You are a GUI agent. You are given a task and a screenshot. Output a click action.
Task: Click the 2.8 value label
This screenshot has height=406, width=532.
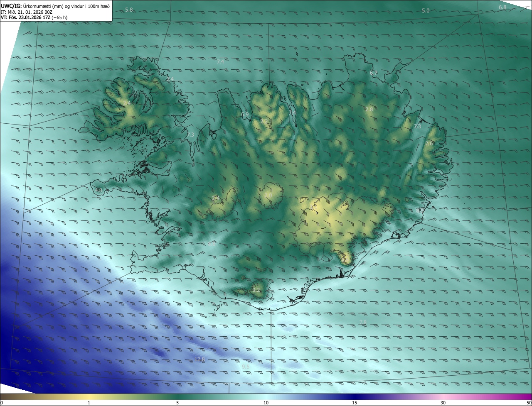(x=369, y=109)
